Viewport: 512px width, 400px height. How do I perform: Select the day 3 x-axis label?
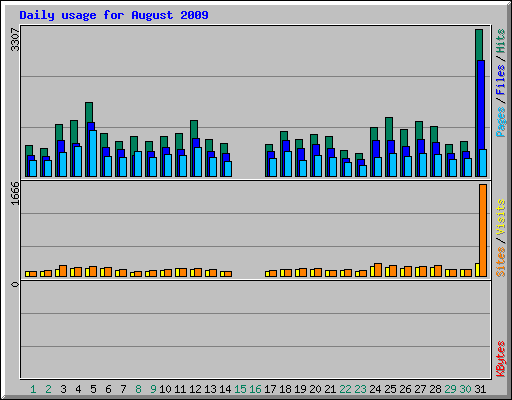click(x=63, y=389)
